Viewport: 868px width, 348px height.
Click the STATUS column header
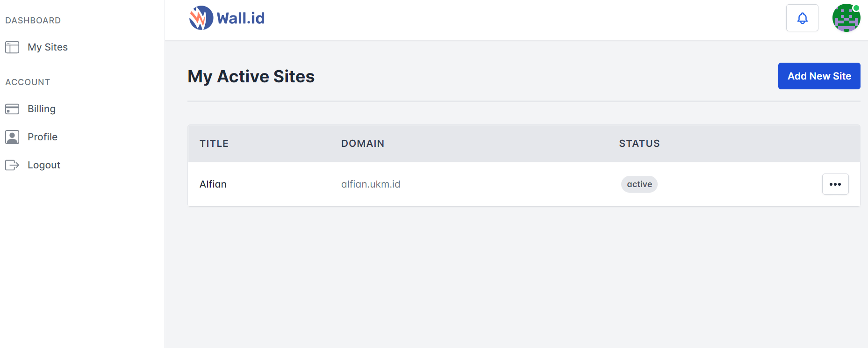tap(639, 143)
